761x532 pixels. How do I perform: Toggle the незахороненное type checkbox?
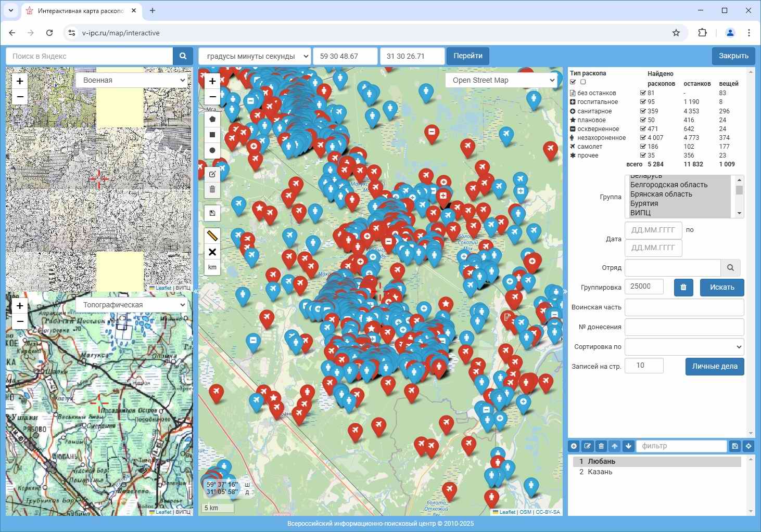pyautogui.click(x=643, y=138)
